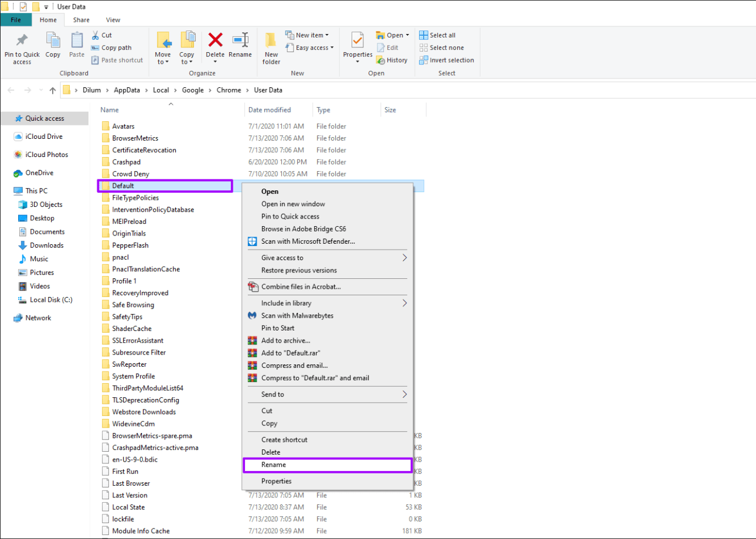This screenshot has height=539, width=756.
Task: Open the File tab
Action: [16, 20]
